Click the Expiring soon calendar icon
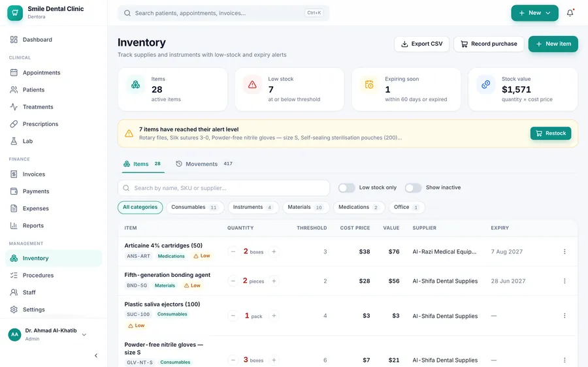 369,85
